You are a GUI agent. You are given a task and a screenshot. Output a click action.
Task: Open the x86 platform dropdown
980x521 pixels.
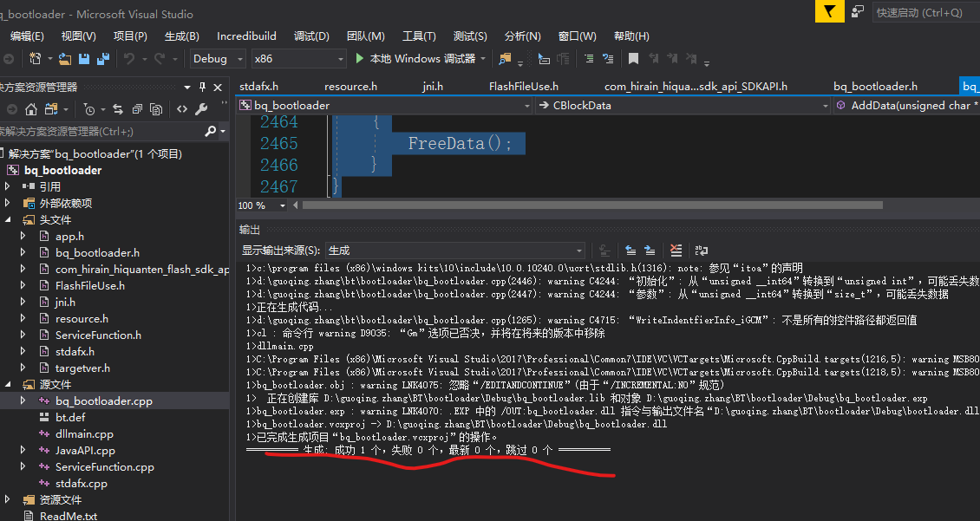coord(299,58)
